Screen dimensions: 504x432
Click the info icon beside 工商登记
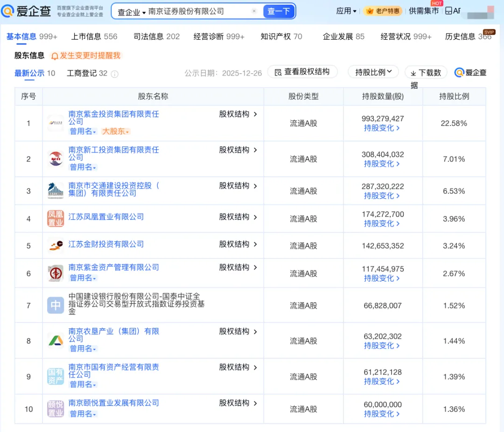click(114, 74)
